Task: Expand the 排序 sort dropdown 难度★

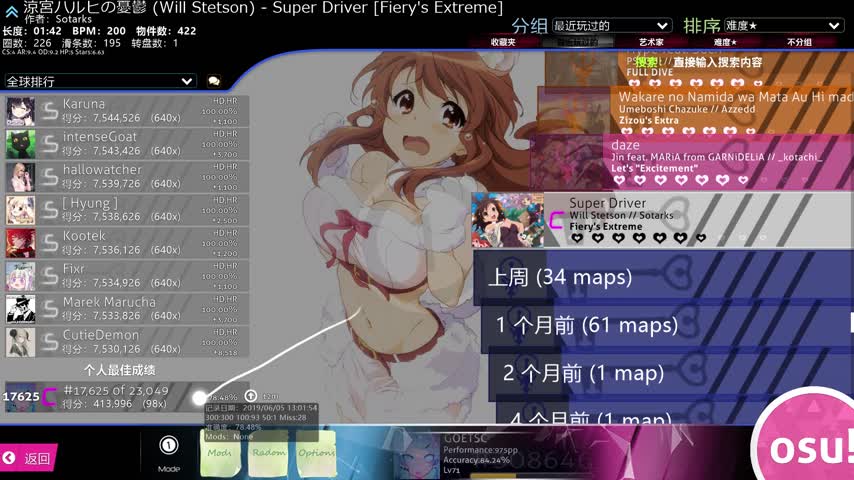Action: [x=783, y=26]
